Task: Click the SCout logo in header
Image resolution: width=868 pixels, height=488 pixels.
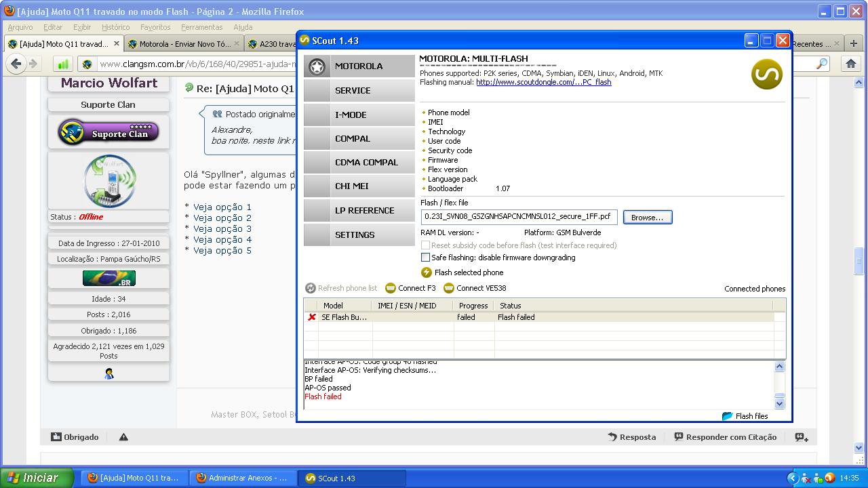Action: pyautogui.click(x=767, y=75)
